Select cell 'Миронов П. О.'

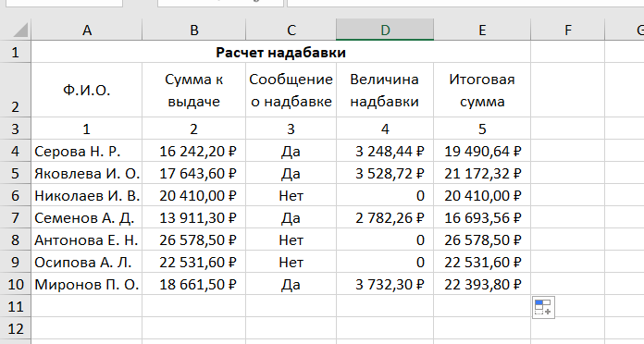pyautogui.click(x=87, y=284)
